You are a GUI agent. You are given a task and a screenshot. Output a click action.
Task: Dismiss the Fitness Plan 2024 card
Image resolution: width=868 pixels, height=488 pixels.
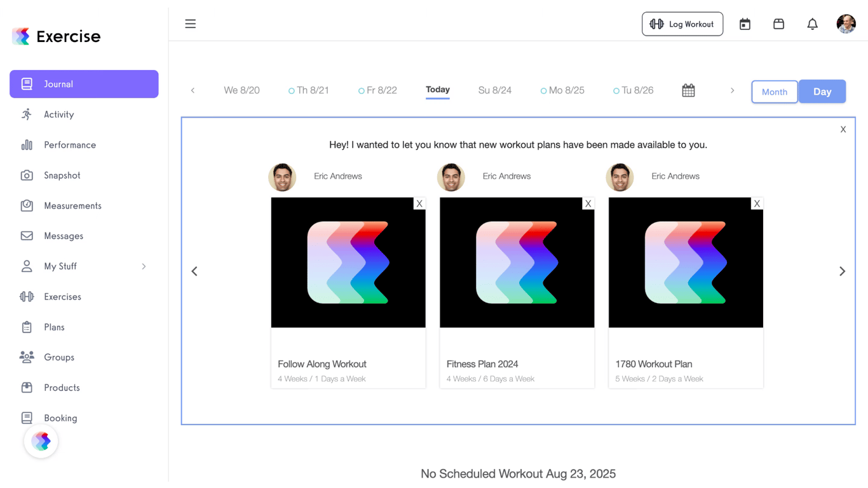588,204
